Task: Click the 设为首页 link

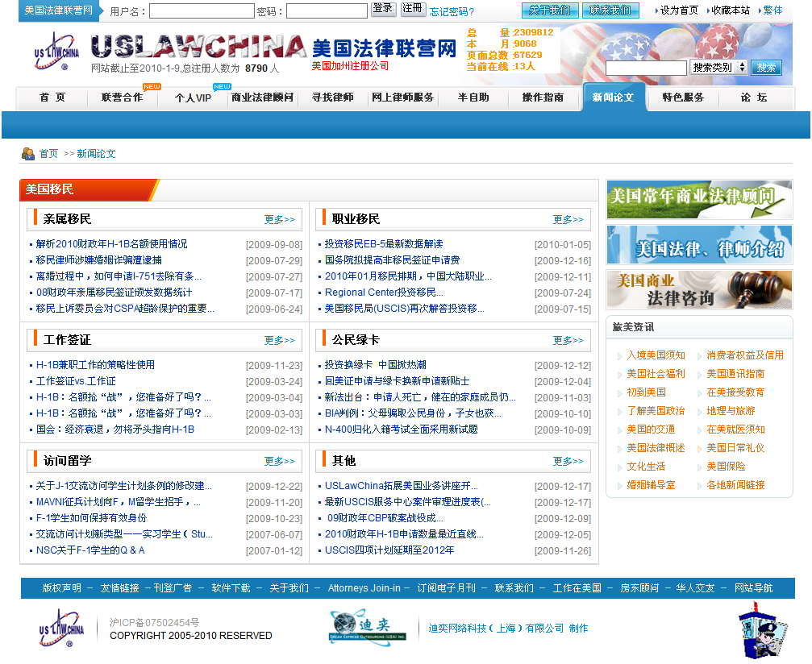Action: 679,10
